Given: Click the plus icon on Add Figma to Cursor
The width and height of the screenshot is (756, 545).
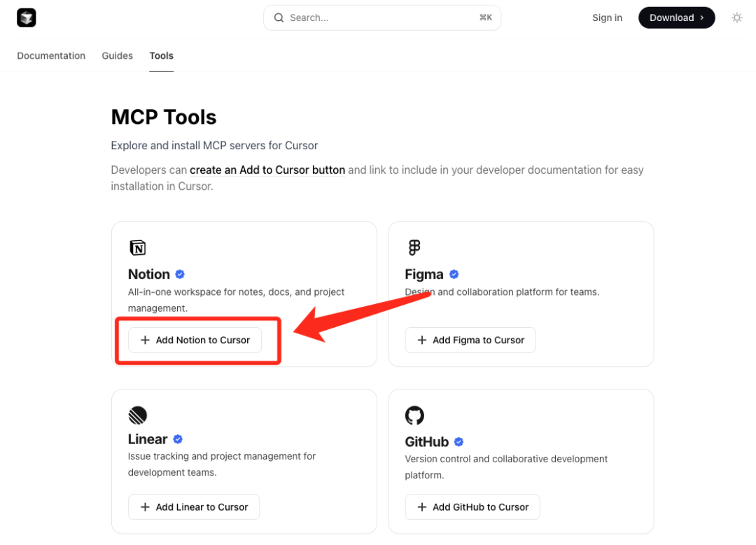Looking at the screenshot, I should 422,340.
